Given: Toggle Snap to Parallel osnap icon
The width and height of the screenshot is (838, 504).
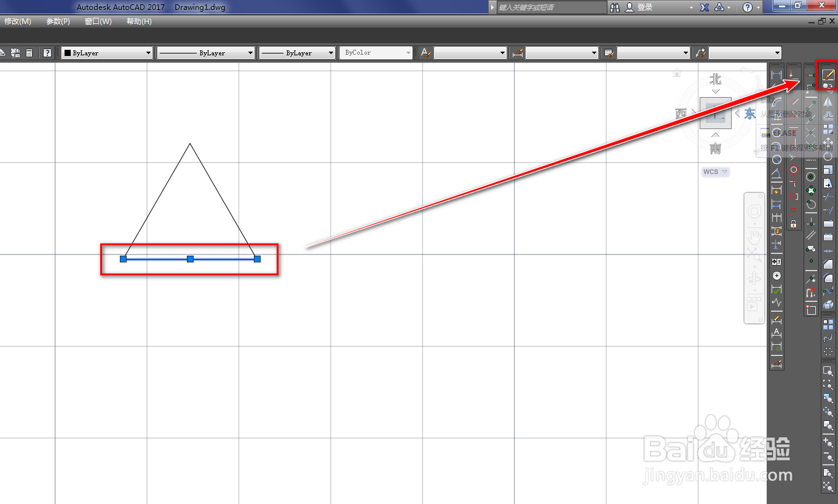Looking at the screenshot, I should point(811,234).
